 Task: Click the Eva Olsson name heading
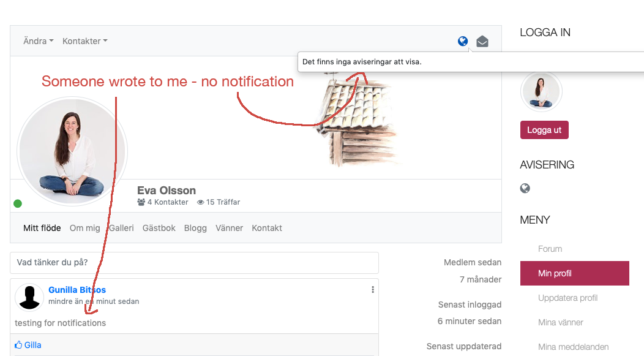pos(167,191)
